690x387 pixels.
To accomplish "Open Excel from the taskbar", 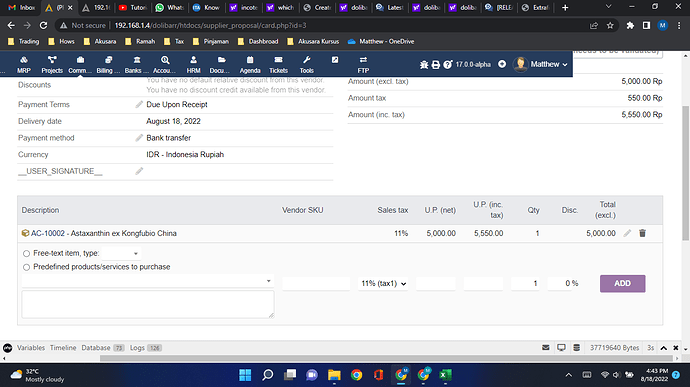I will tap(445, 375).
